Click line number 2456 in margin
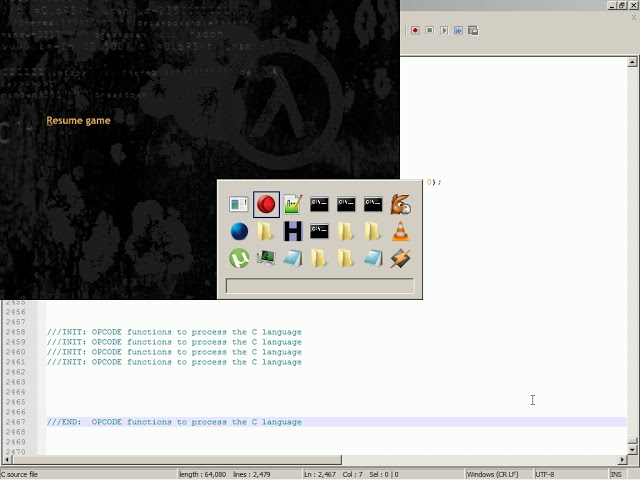640x480 pixels. 16,312
